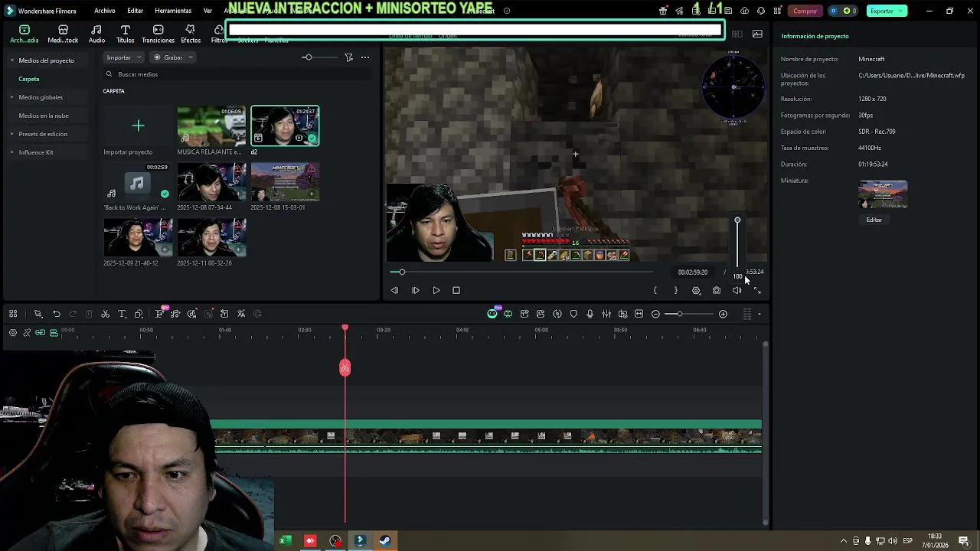
Task: Toggle magnetic snapping icon in timeline toolbar
Action: 508,314
